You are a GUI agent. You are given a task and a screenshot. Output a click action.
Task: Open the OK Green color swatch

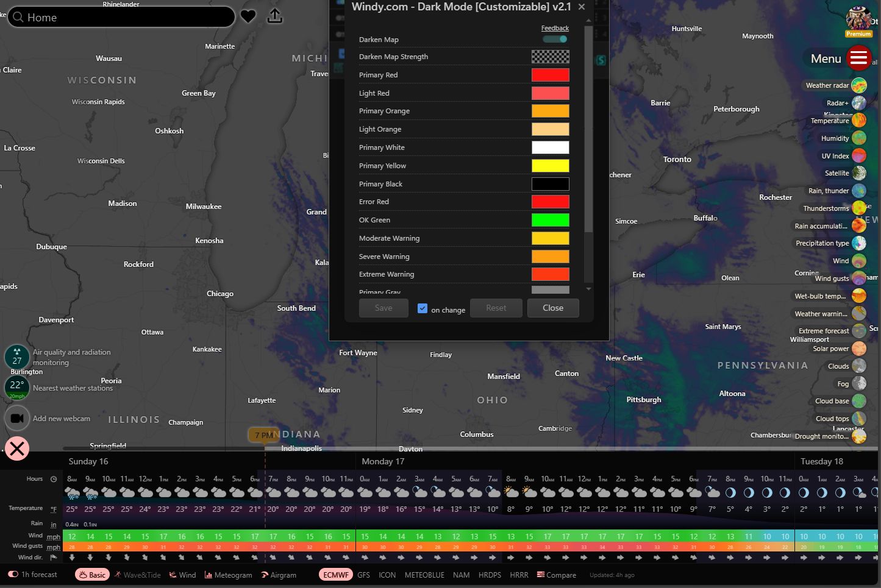(551, 220)
